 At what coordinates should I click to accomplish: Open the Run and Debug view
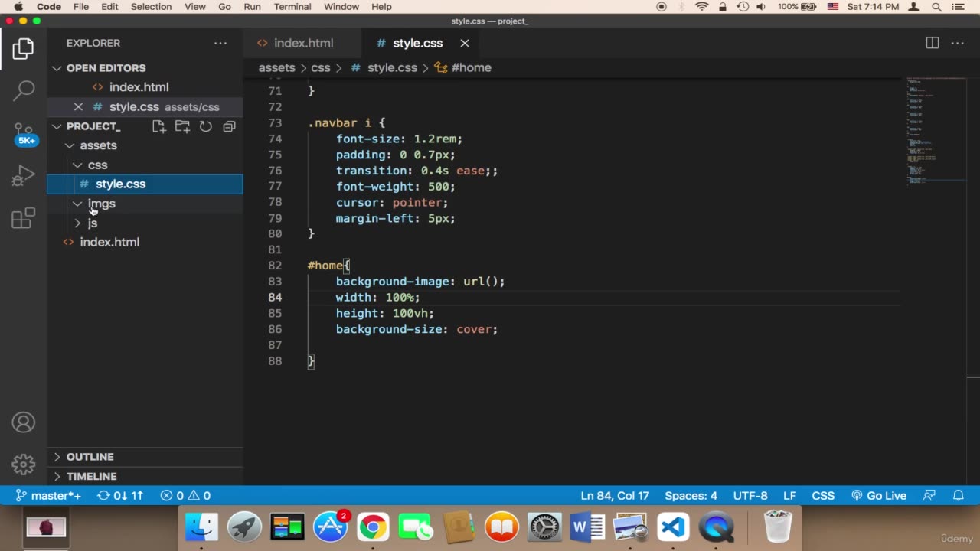tap(24, 177)
